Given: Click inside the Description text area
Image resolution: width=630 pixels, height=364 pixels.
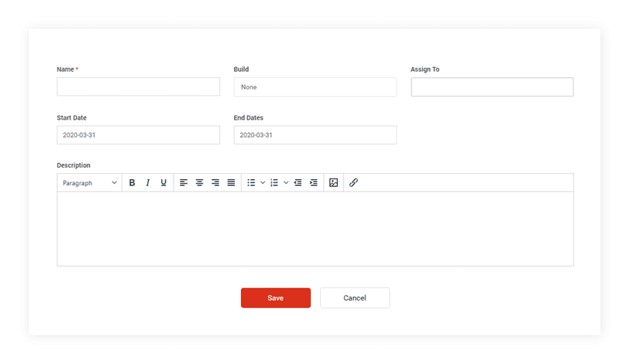Looking at the screenshot, I should click(x=315, y=228).
